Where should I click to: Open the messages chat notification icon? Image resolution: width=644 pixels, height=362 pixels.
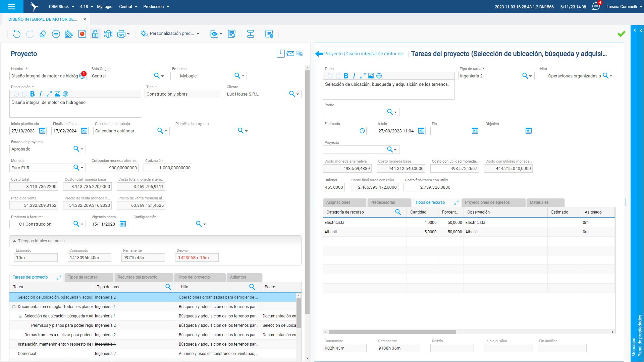coord(596,6)
